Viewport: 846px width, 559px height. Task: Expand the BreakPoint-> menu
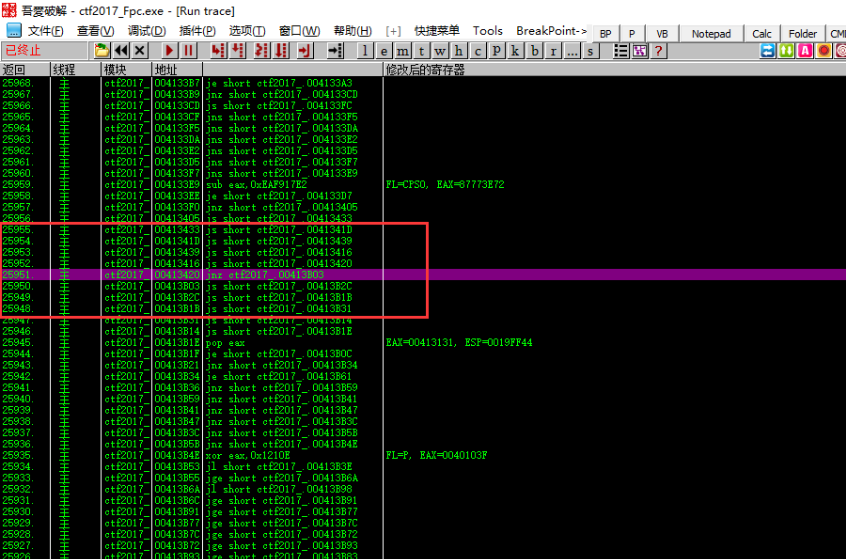552,31
